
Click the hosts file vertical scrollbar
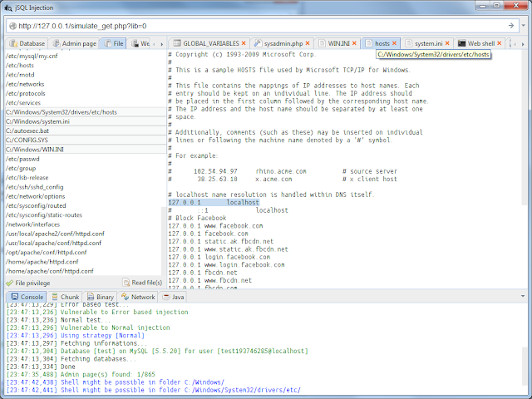[x=525, y=129]
